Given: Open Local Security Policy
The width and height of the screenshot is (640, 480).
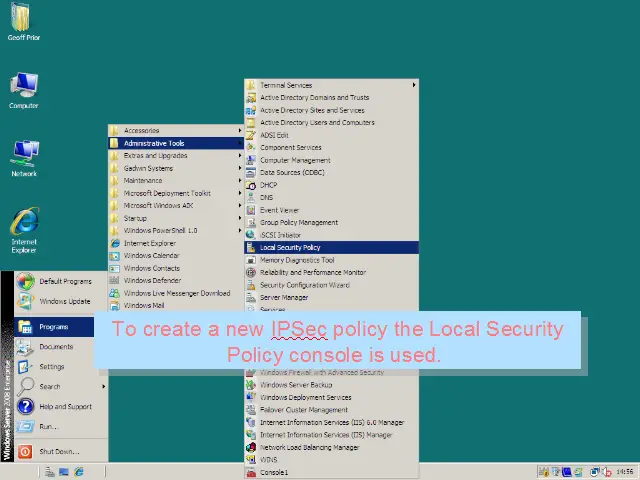Looking at the screenshot, I should click(x=331, y=247).
